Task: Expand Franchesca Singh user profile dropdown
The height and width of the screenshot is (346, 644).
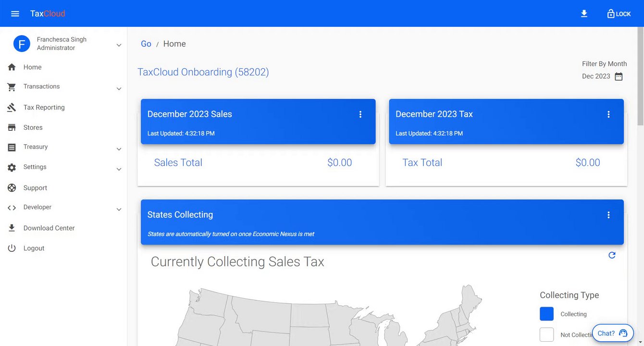Action: coord(119,45)
